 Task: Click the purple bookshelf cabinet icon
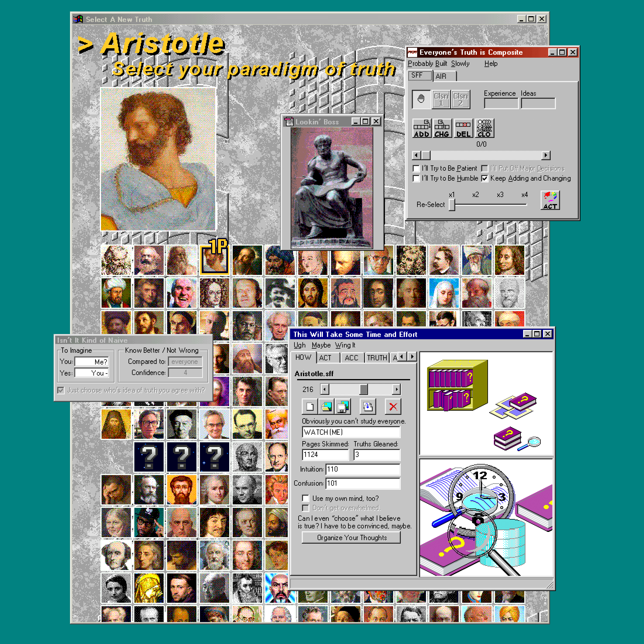pyautogui.click(x=457, y=385)
